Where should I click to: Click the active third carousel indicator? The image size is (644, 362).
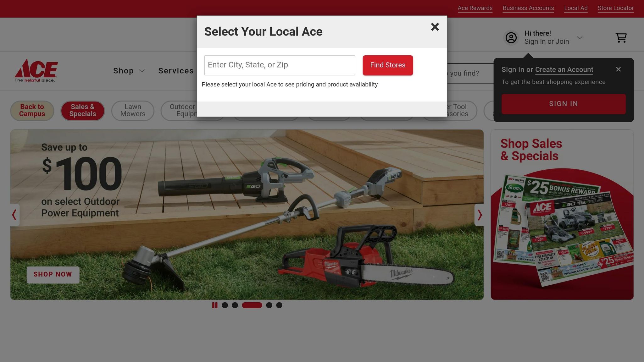tap(252, 305)
